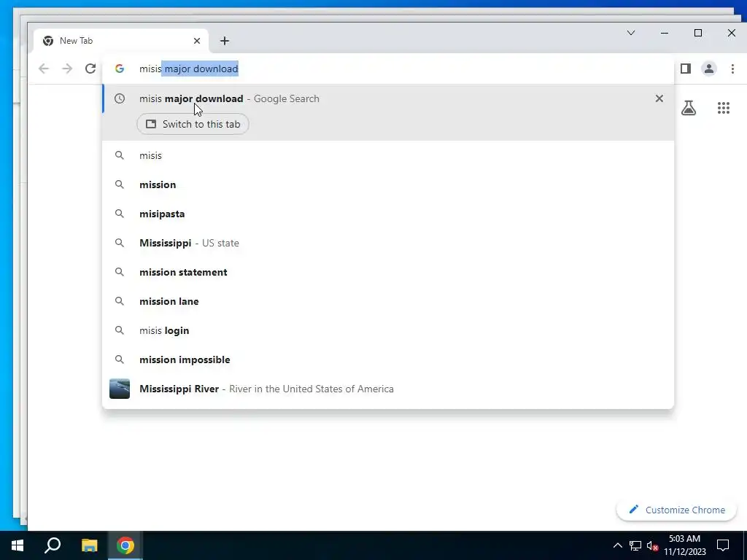Viewport: 747px width, 560px height.
Task: Open the Windows Start menu
Action: tap(18, 545)
